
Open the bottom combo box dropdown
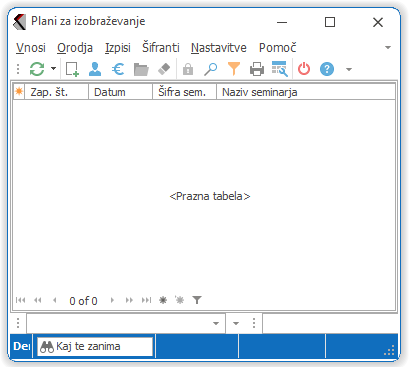click(216, 323)
